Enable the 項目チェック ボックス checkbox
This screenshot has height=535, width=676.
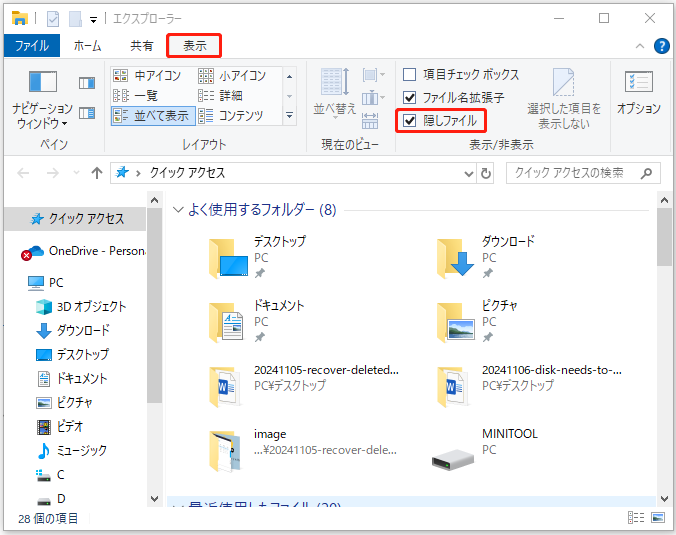coord(409,75)
